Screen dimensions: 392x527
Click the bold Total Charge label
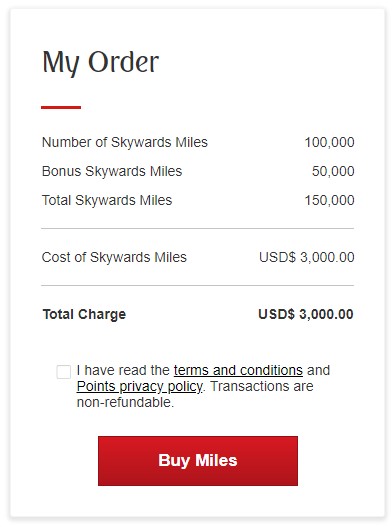click(84, 315)
